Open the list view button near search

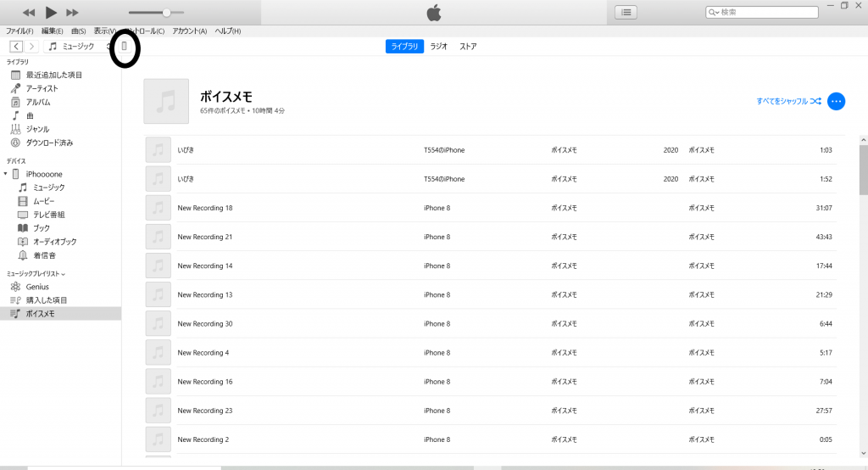click(626, 12)
